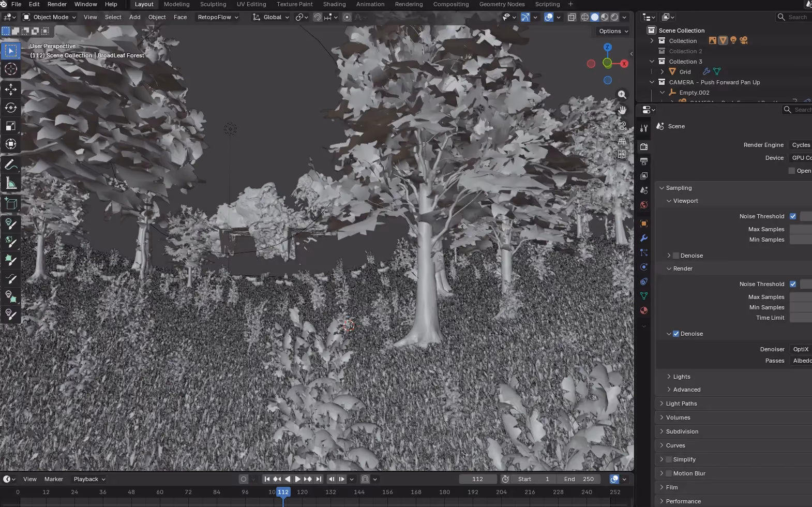Activate the Select Box tool

[11, 51]
